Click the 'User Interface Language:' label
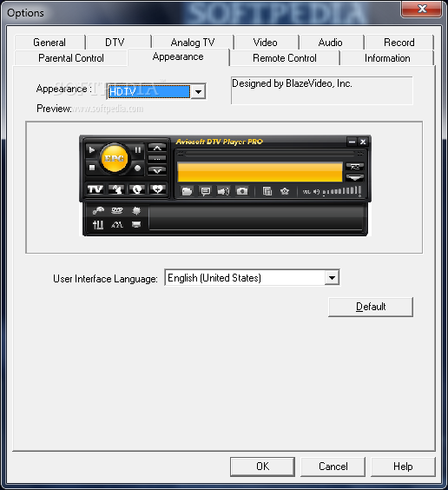Screen dimensions: 448x490 tap(105, 278)
